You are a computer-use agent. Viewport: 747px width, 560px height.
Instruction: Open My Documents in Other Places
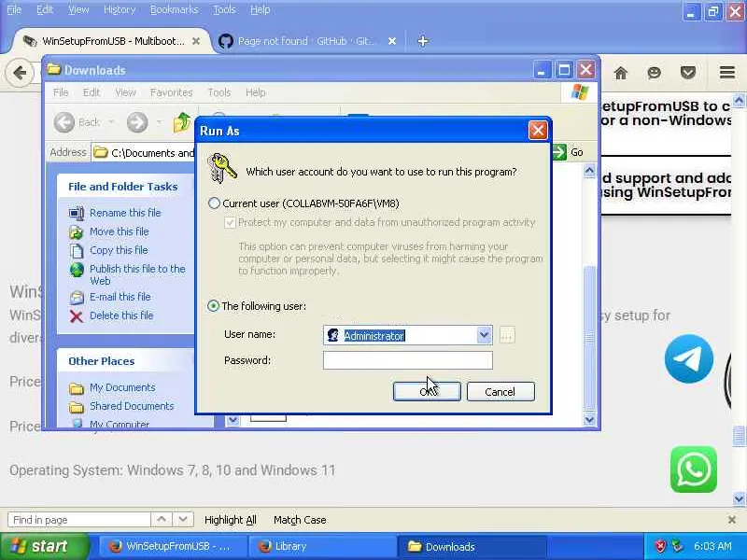tap(122, 387)
